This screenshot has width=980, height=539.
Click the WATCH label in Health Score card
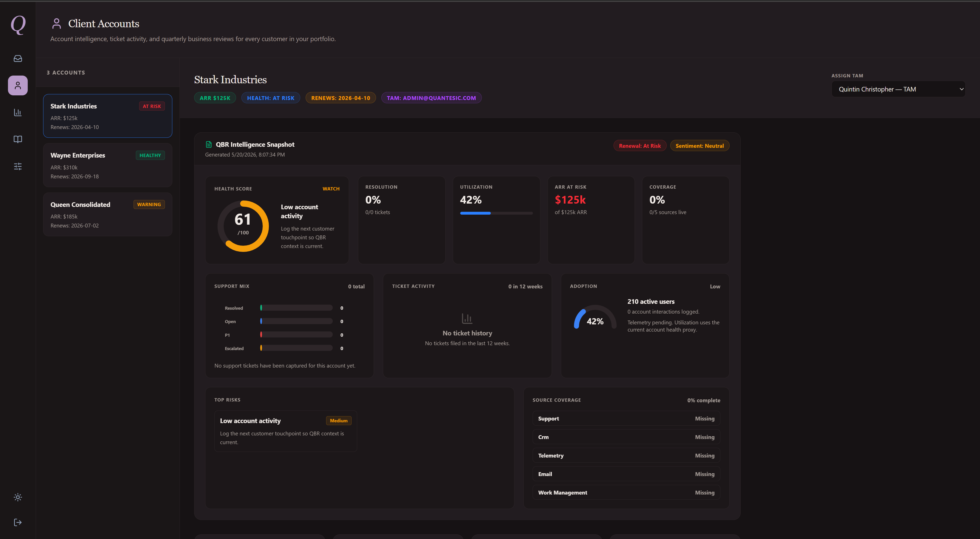(331, 189)
